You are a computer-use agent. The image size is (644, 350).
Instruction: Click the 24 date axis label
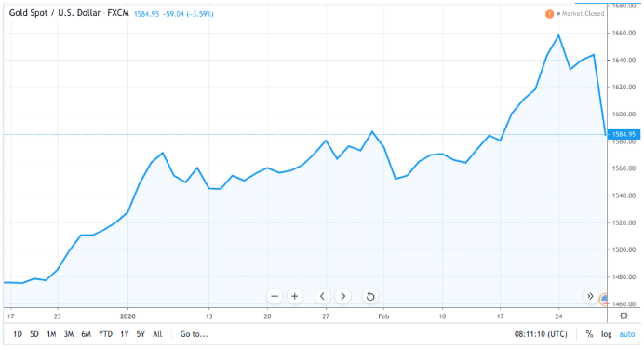[558, 316]
